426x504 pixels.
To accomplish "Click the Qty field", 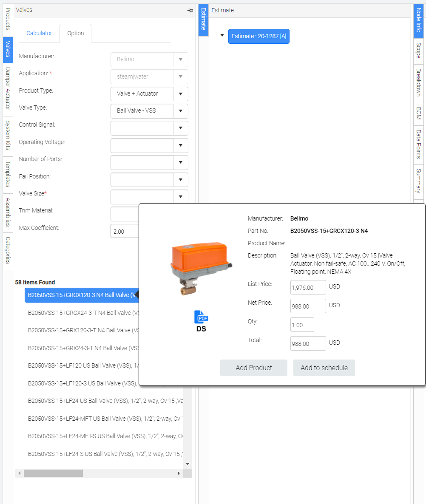I will click(x=302, y=325).
